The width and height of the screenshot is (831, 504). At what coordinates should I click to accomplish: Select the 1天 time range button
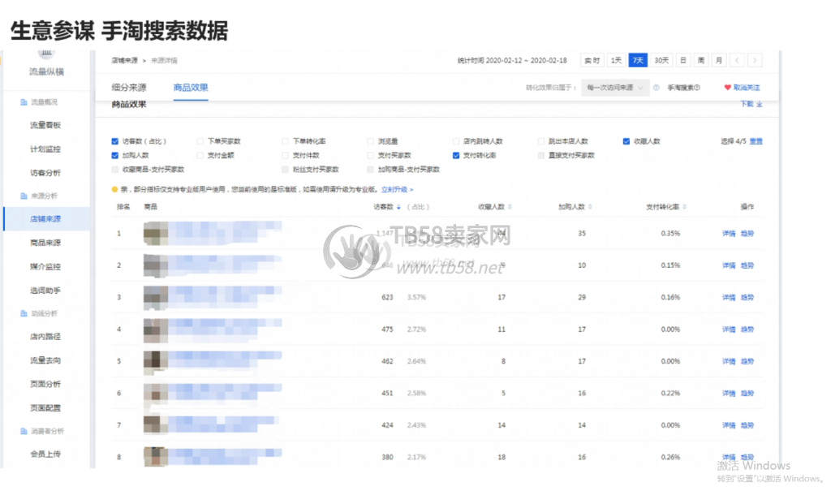click(x=616, y=60)
